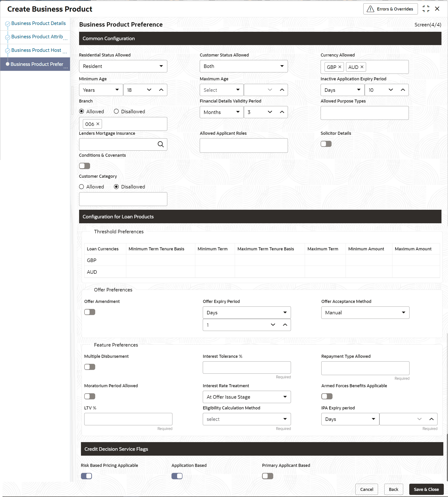Decrease Financial Details Validity Period value

pyautogui.click(x=270, y=112)
